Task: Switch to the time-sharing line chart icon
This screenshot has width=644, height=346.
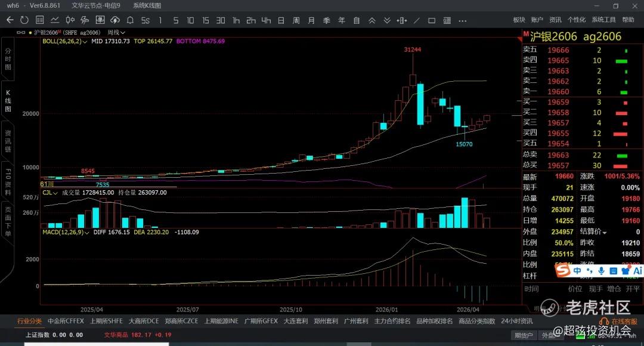Action: tap(55, 20)
